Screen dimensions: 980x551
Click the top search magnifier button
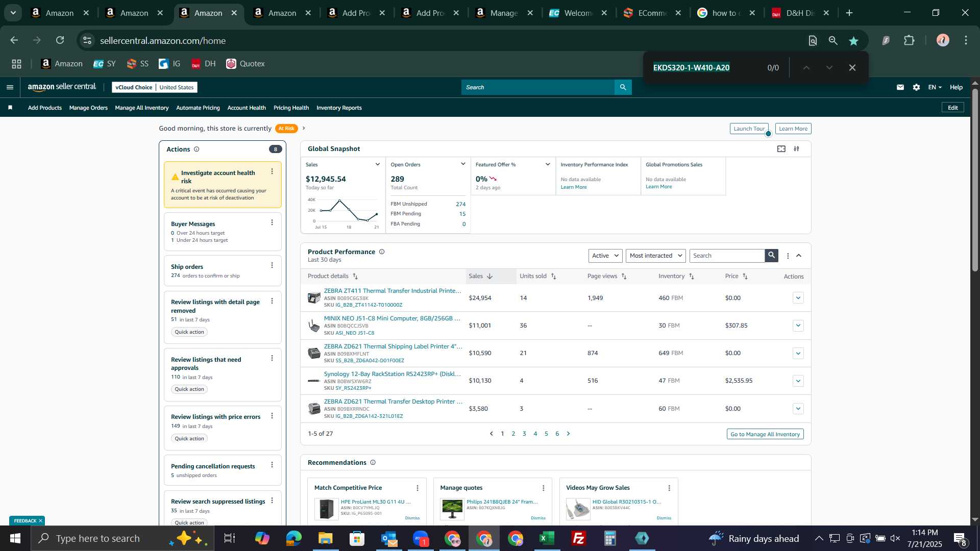[x=623, y=87]
